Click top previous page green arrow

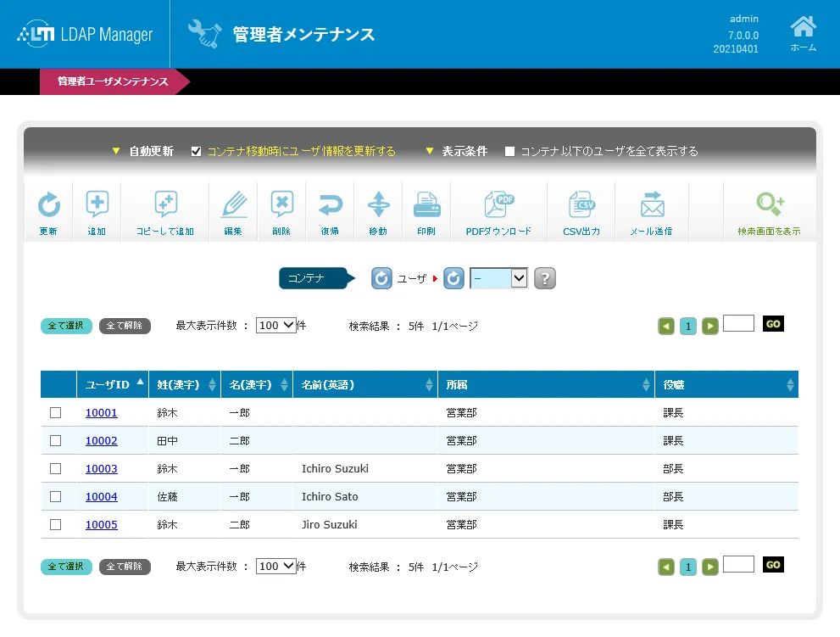666,326
